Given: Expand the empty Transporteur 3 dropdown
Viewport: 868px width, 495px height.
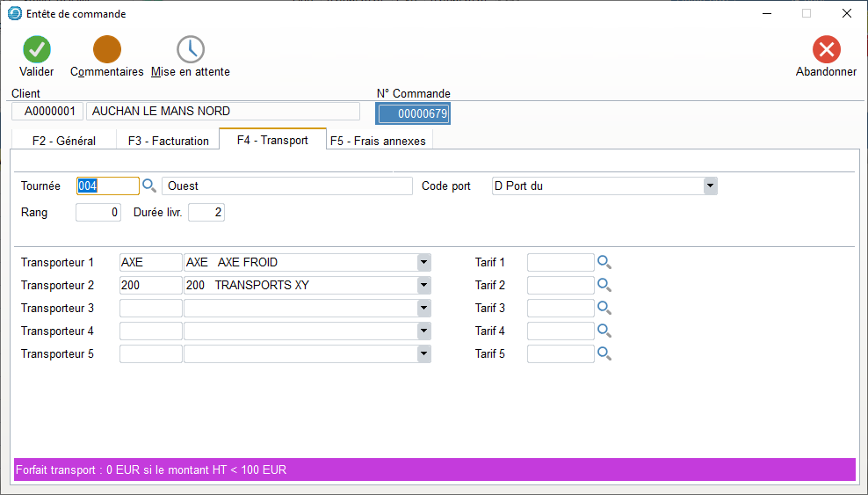Looking at the screenshot, I should [423, 308].
